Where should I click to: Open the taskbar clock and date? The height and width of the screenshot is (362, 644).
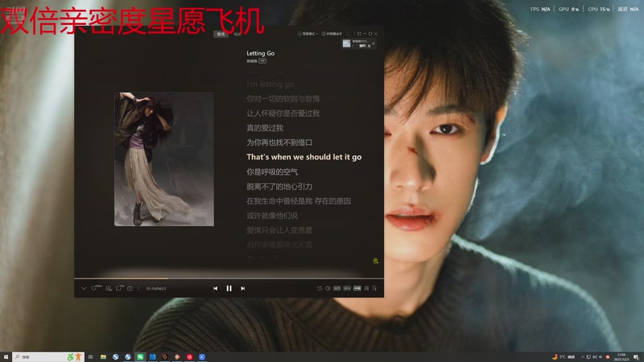pos(621,357)
